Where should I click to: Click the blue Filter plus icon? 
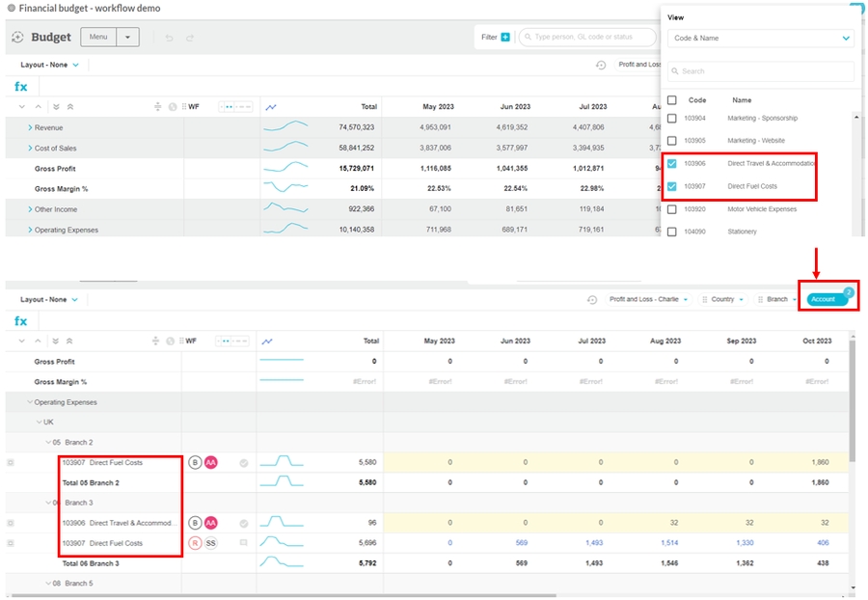[x=505, y=38]
